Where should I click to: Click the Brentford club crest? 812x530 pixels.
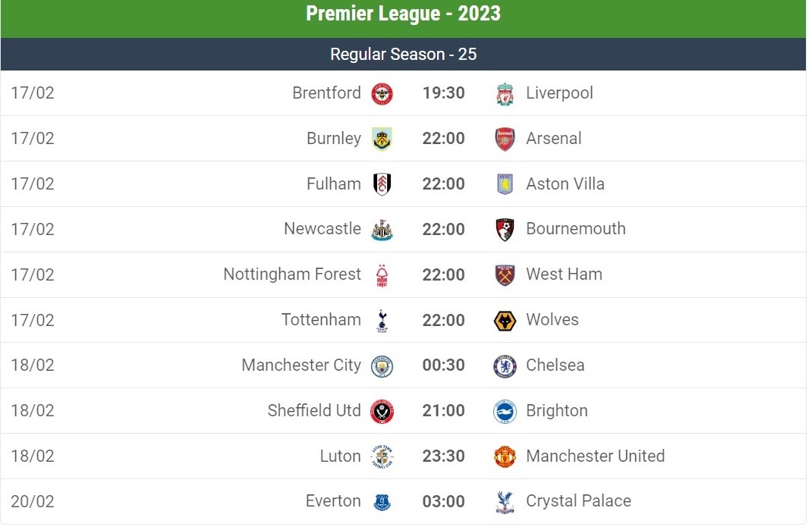(x=382, y=94)
